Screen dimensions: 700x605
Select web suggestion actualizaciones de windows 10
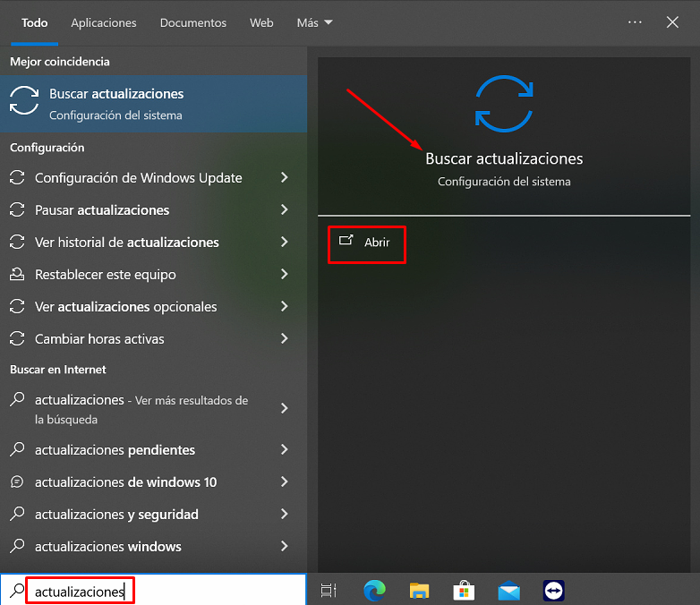coord(154,481)
